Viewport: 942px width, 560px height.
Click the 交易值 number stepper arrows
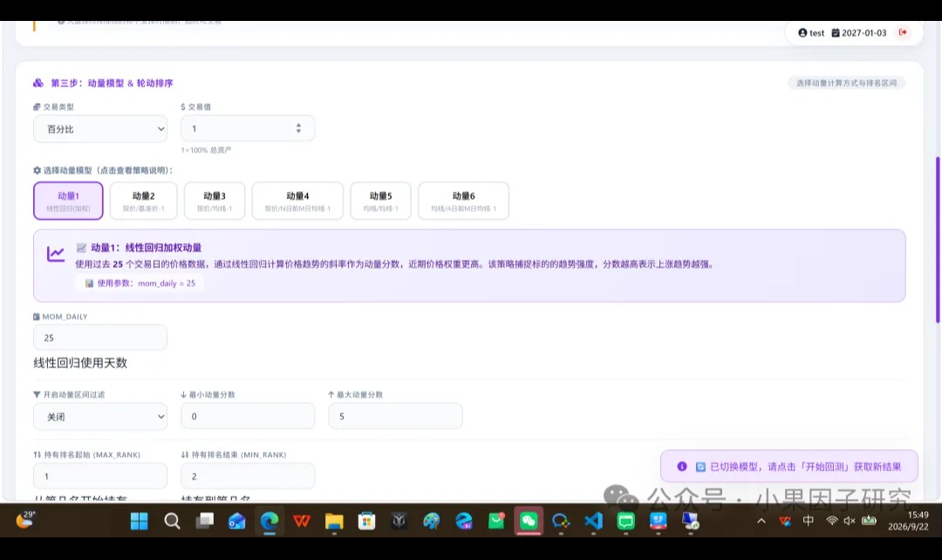tap(298, 128)
